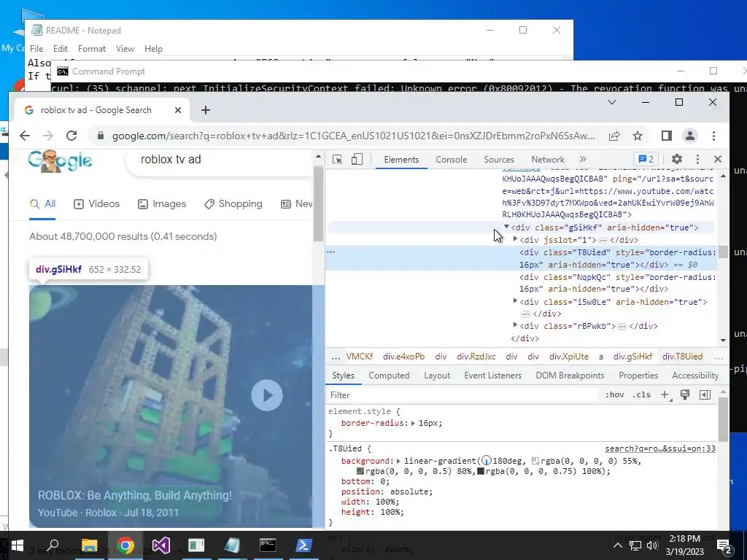Select the Images search filter
The image size is (747, 560).
pos(162,204)
